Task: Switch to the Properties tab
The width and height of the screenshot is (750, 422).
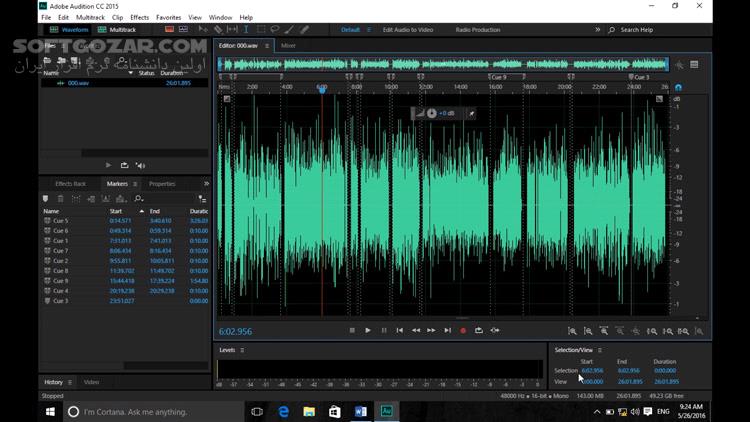Action: [x=162, y=184]
